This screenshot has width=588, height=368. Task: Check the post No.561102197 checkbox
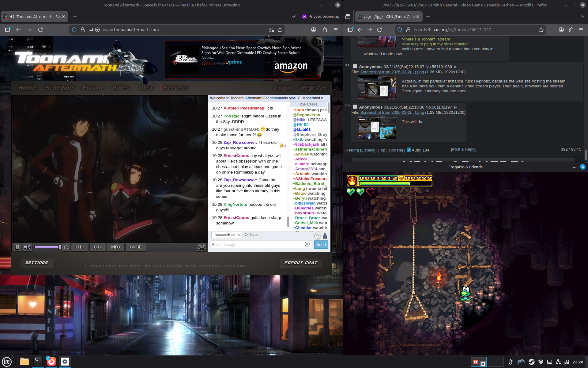pyautogui.click(x=355, y=107)
